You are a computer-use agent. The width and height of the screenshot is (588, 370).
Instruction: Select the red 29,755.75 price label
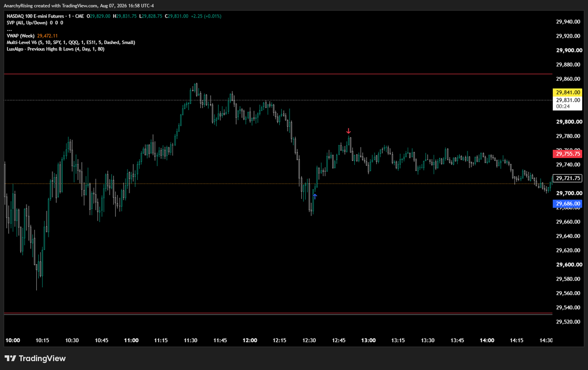567,154
